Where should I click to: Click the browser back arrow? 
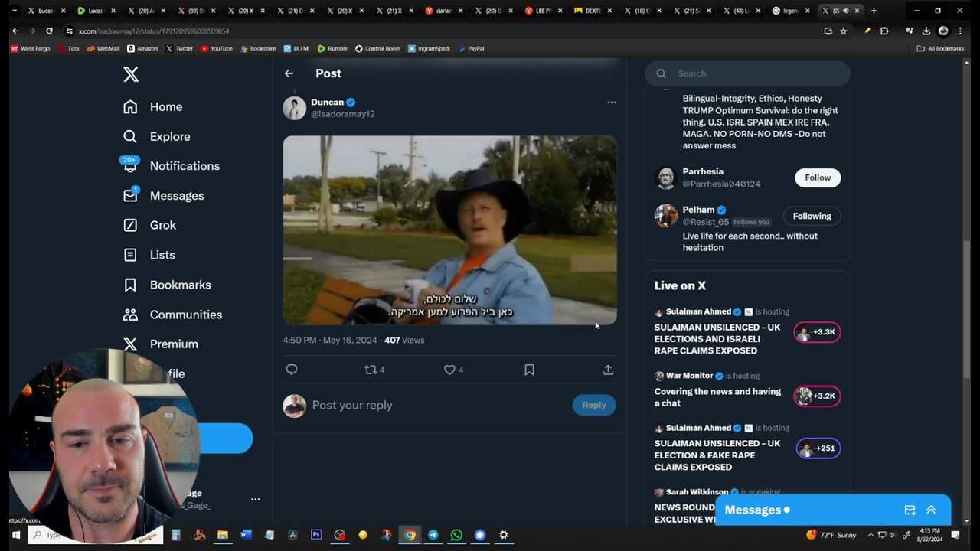(x=15, y=31)
